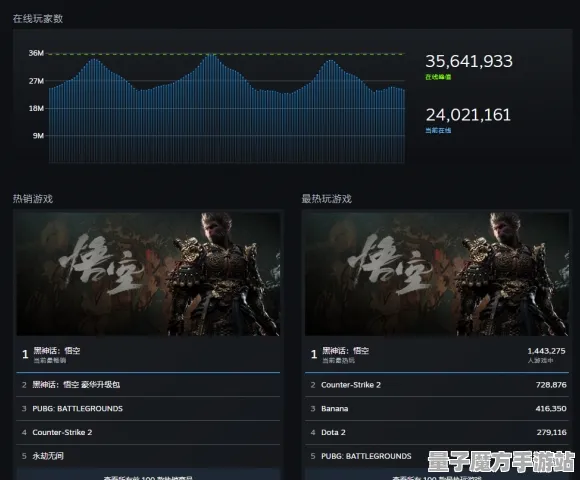Click the top sellers 悟空 banner image

(148, 274)
